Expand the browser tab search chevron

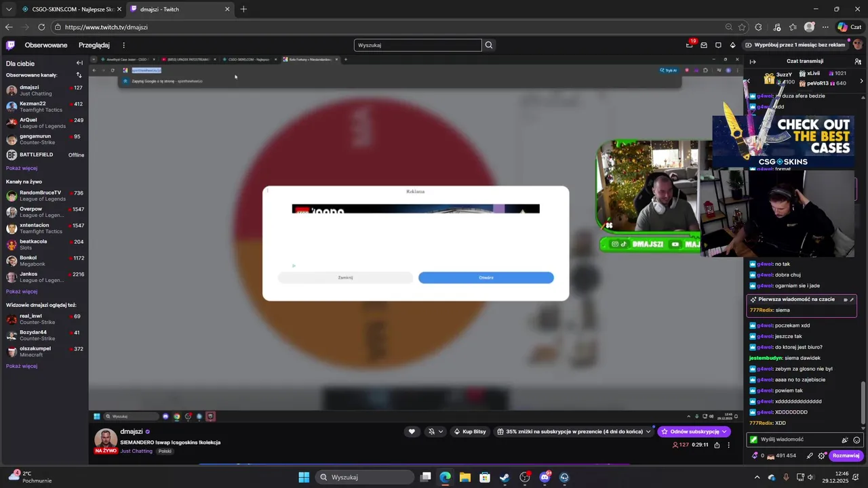pyautogui.click(x=9, y=9)
